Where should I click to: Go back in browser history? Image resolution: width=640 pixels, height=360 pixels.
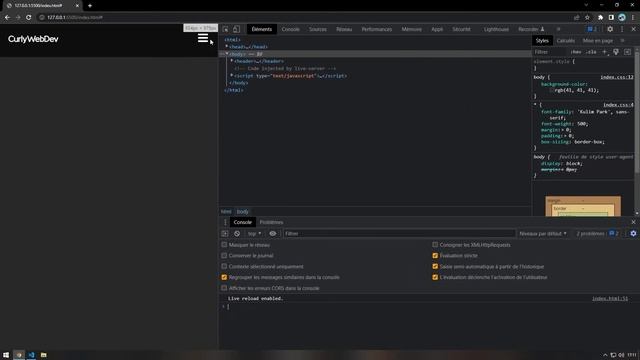point(7,18)
